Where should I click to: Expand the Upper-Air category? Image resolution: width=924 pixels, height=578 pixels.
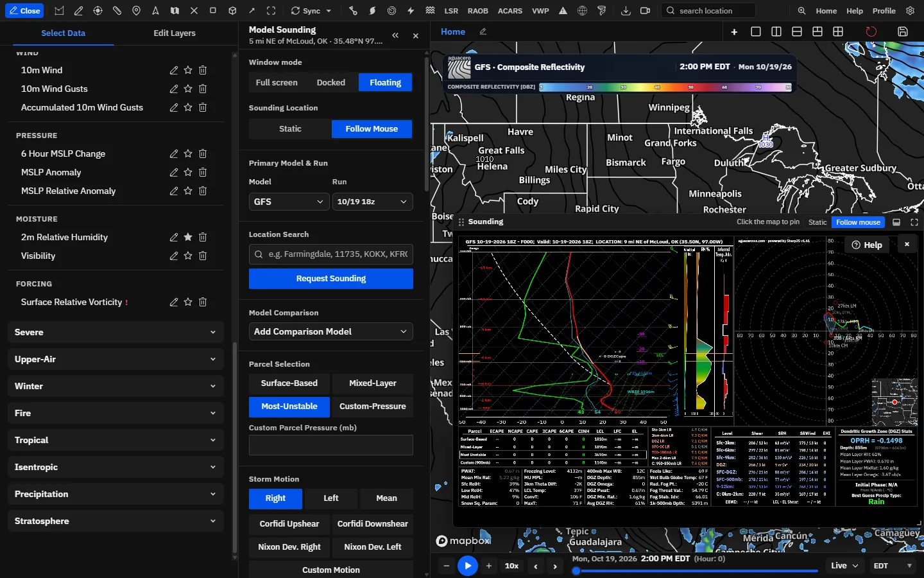click(116, 359)
